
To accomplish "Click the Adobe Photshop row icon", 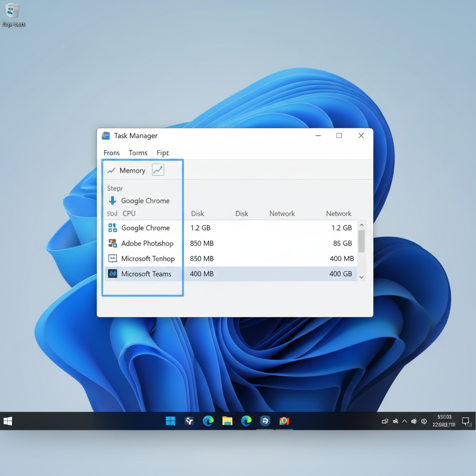I will point(112,243).
